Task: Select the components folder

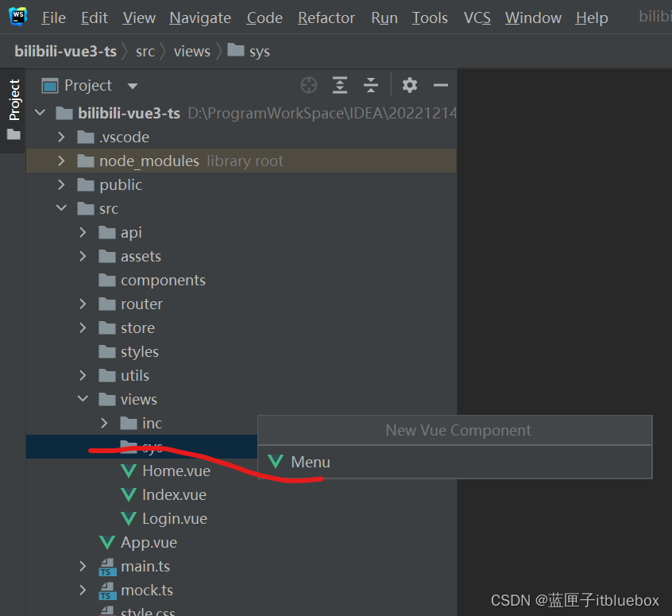Action: click(x=163, y=280)
